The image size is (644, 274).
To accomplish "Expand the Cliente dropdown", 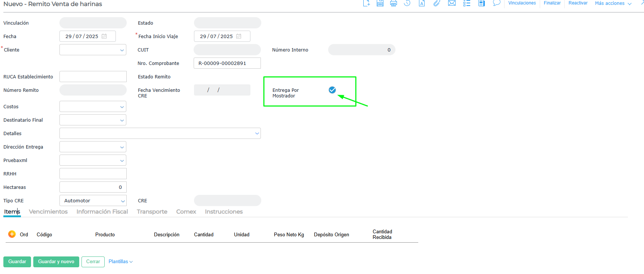I will [x=122, y=50].
